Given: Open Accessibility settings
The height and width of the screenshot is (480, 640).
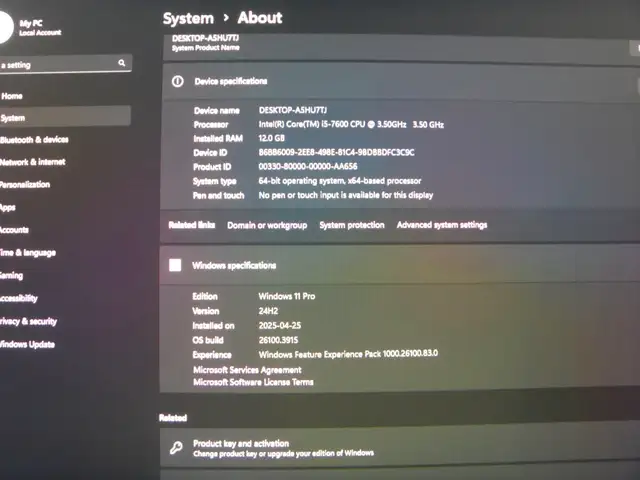Looking at the screenshot, I should click(x=19, y=298).
